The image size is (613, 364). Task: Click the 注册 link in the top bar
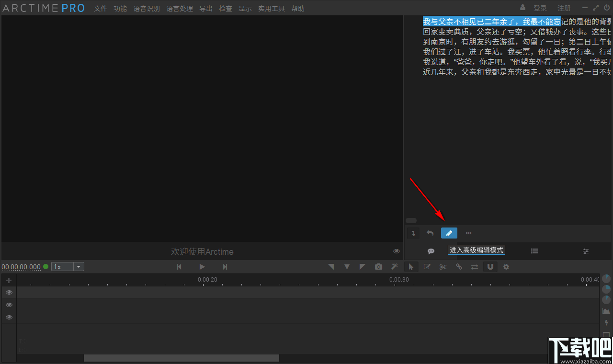tap(564, 8)
